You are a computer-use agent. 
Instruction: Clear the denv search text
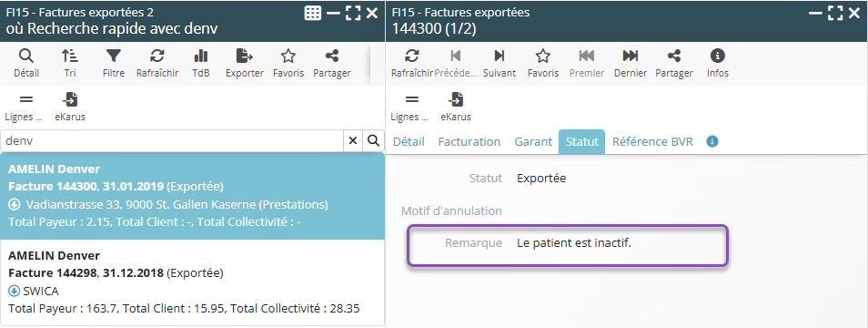[353, 140]
